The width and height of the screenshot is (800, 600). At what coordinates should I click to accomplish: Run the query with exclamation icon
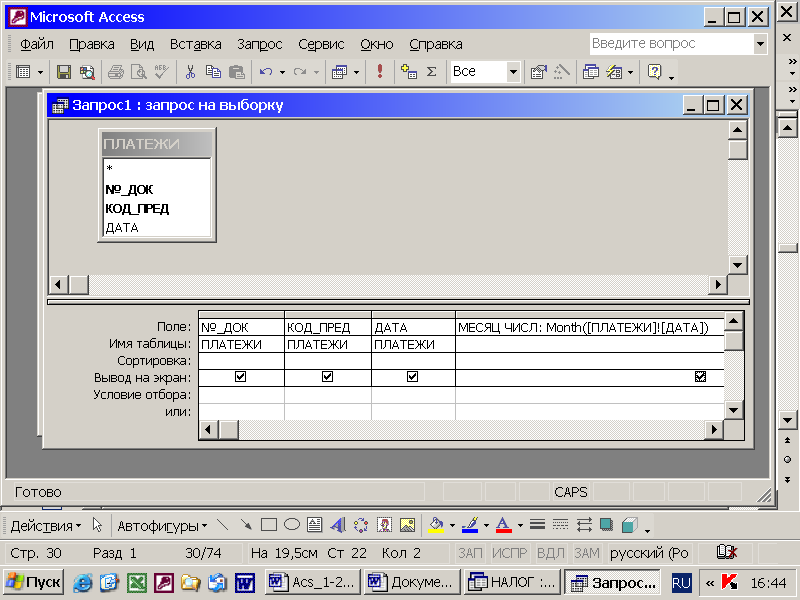click(380, 71)
